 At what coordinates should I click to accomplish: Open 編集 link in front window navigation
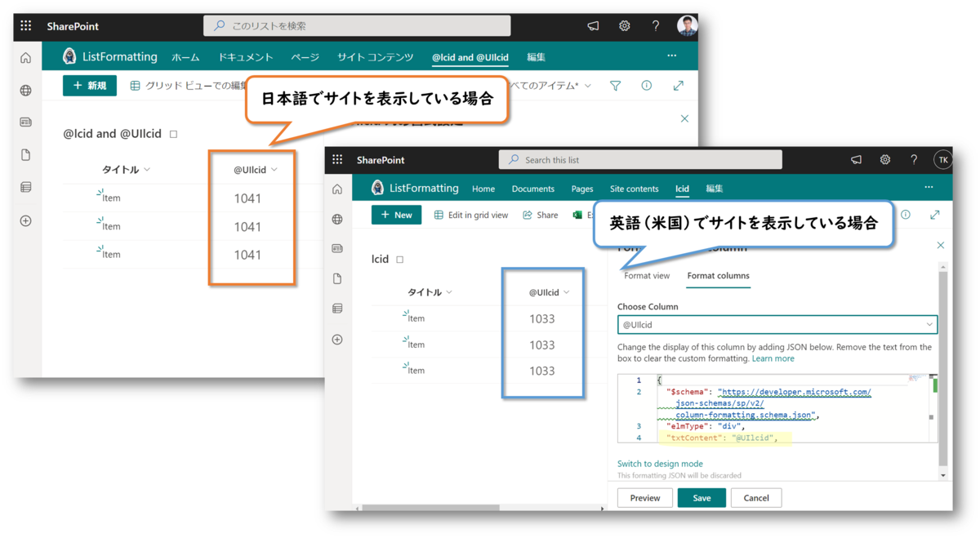pyautogui.click(x=714, y=189)
